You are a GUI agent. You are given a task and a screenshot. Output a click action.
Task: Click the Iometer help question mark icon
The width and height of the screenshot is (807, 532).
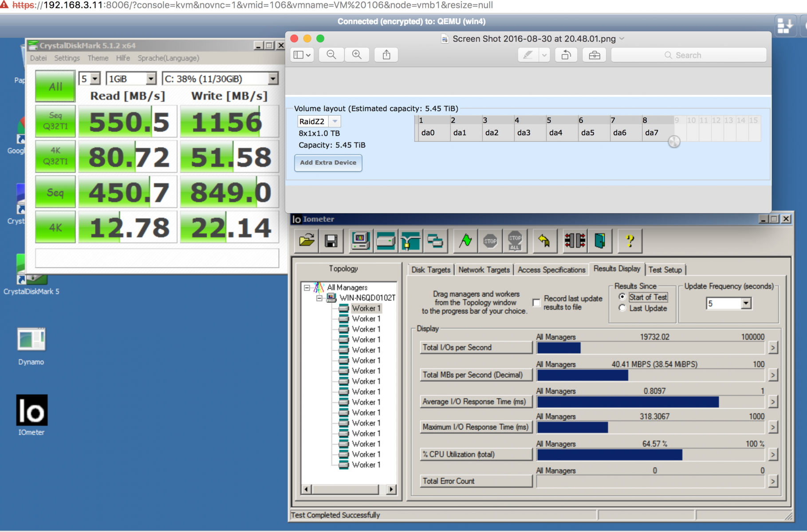(x=630, y=241)
